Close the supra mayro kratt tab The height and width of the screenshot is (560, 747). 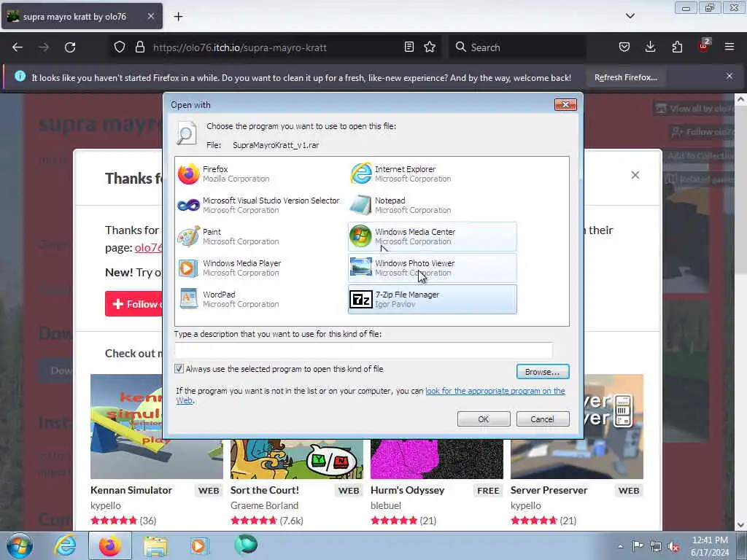[x=150, y=17]
